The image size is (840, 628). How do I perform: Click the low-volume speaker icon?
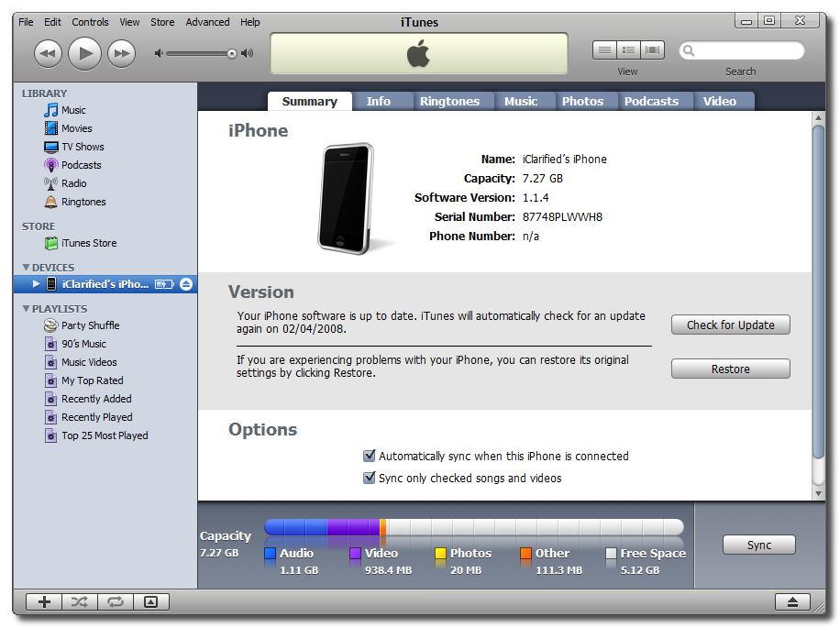(159, 53)
